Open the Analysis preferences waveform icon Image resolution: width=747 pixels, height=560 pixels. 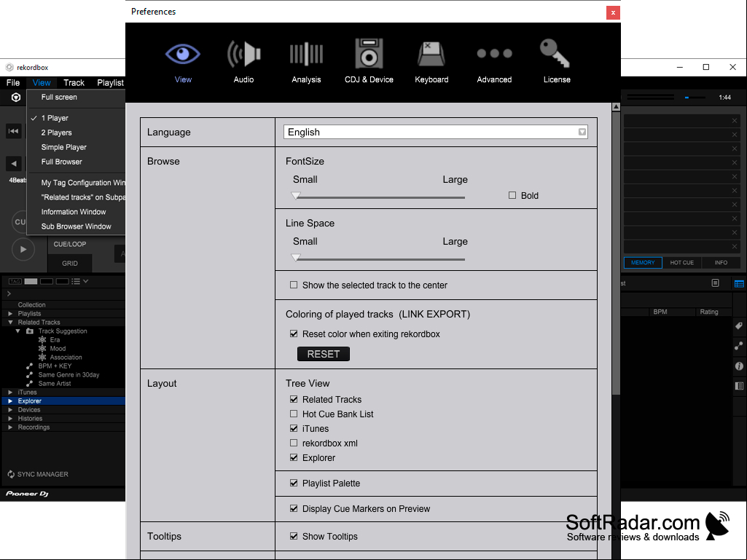306,53
